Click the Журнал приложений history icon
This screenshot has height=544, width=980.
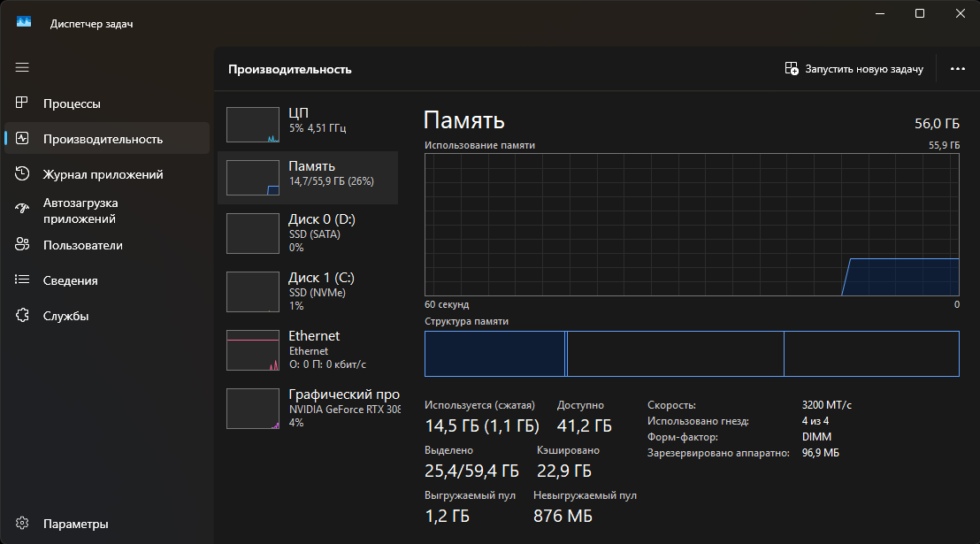click(x=23, y=174)
